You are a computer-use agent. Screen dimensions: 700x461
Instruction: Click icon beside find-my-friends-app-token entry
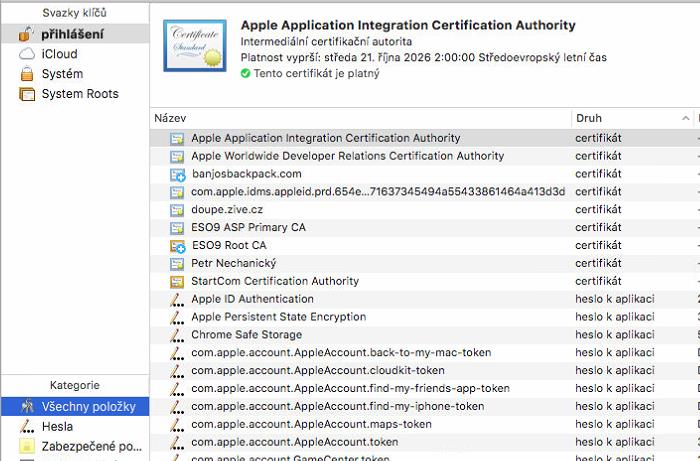click(x=177, y=389)
